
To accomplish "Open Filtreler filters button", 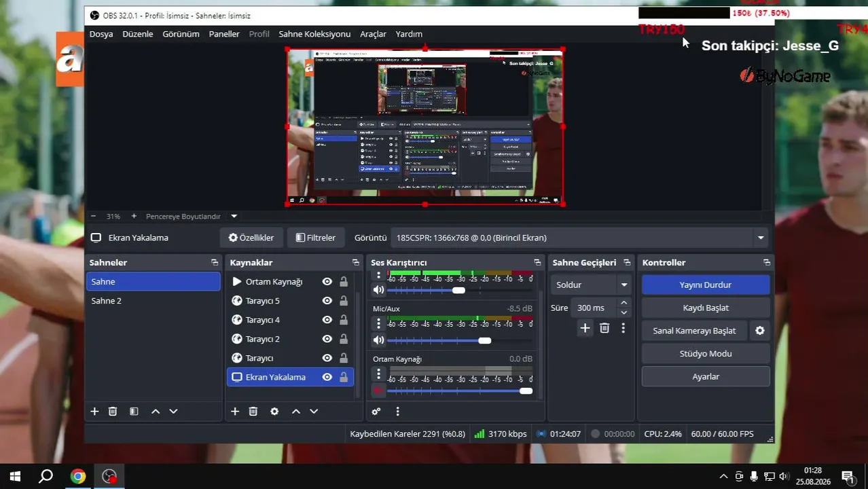I will pyautogui.click(x=315, y=238).
